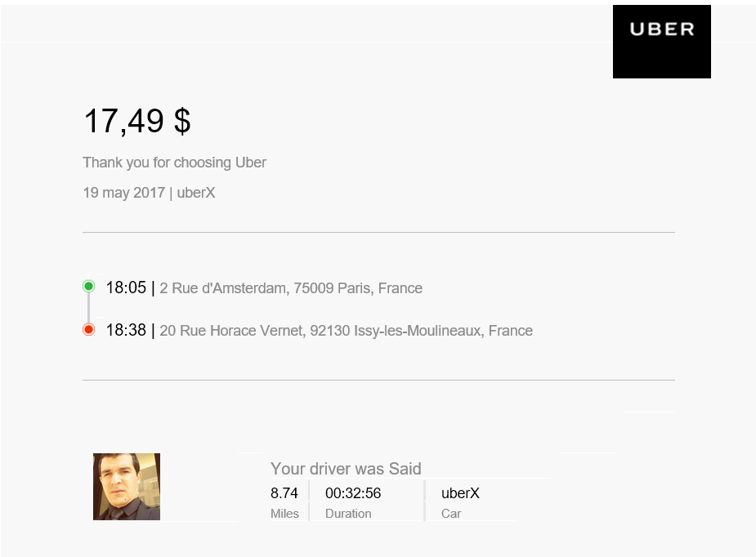This screenshot has height=557, width=756.
Task: Open the driver's profile photo
Action: tap(127, 486)
